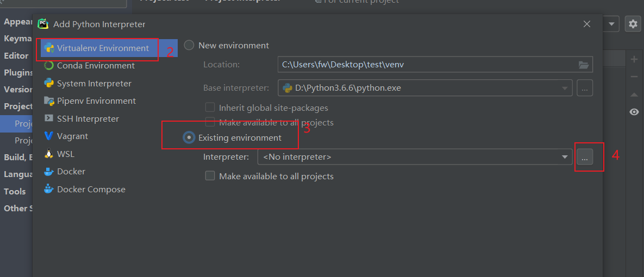Click the Conda green ring icon
644x277 pixels.
tap(49, 66)
